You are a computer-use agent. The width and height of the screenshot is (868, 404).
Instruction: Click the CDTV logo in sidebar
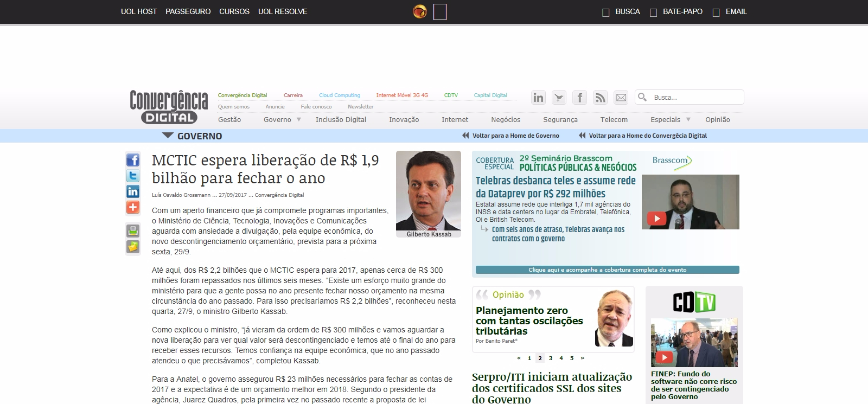694,303
